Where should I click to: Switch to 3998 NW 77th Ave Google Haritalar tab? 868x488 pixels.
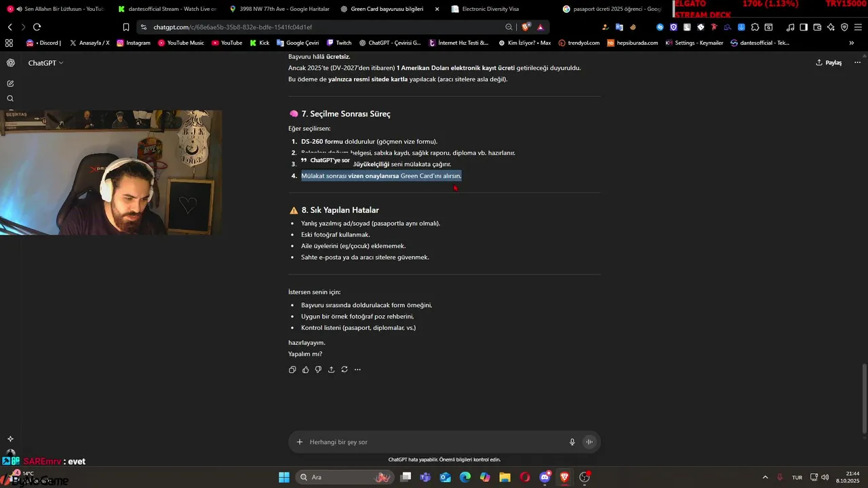pos(278,9)
